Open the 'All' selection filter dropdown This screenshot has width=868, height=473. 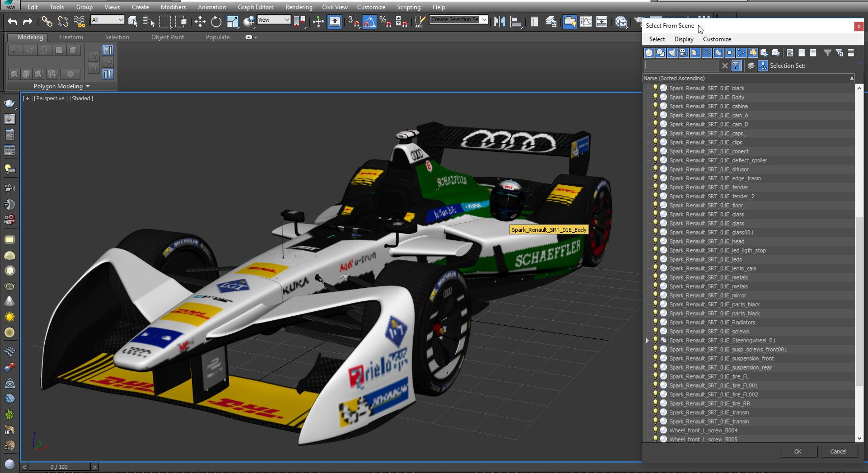(108, 20)
